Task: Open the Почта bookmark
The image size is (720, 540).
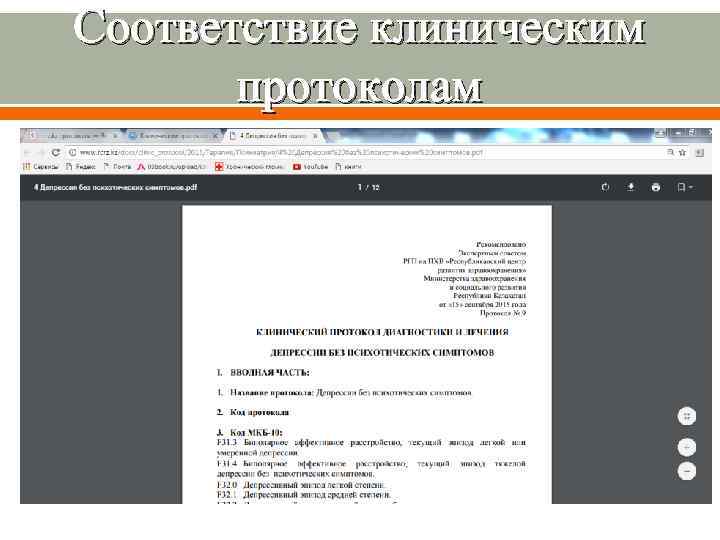Action: pyautogui.click(x=118, y=167)
